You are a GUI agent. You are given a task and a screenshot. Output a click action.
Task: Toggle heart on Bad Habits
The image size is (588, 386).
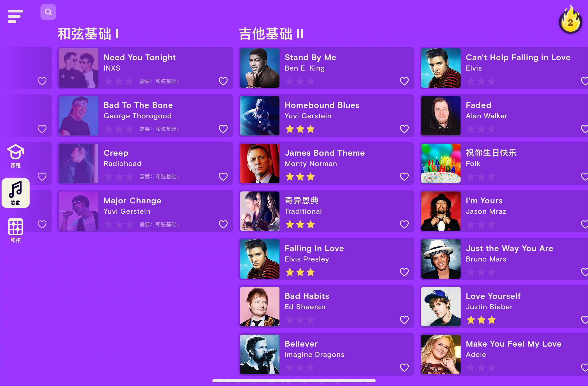404,320
